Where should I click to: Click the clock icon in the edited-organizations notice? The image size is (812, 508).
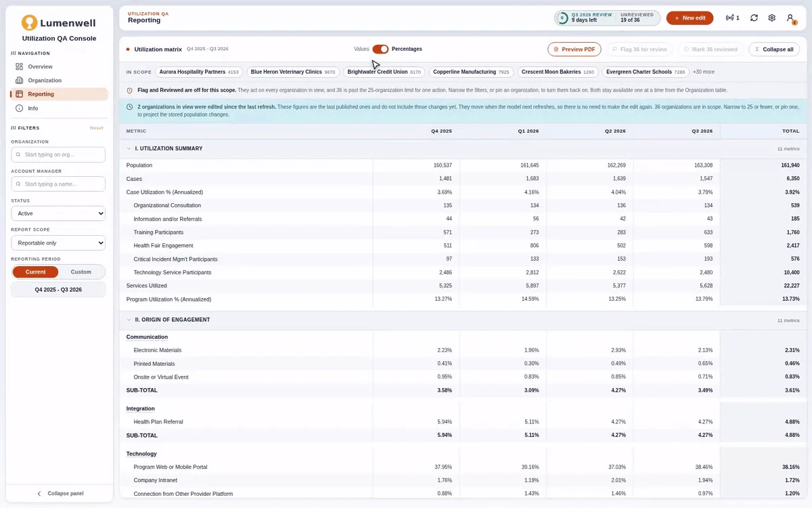pos(130,107)
